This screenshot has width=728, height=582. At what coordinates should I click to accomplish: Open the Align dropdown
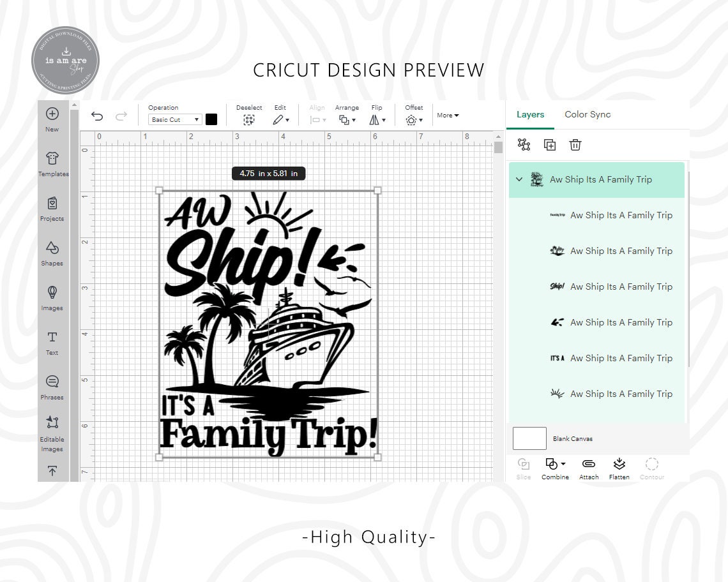[318, 120]
